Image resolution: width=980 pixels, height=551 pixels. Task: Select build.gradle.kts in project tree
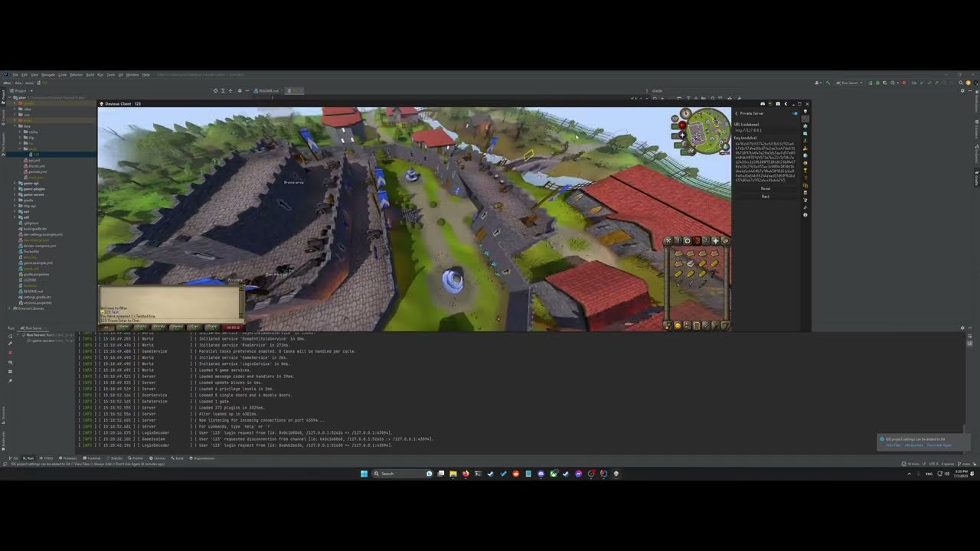pyautogui.click(x=34, y=228)
